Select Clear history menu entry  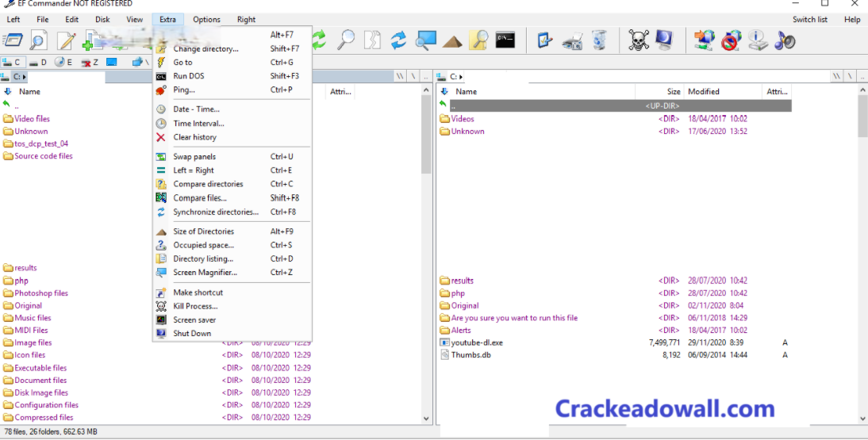(x=232, y=137)
